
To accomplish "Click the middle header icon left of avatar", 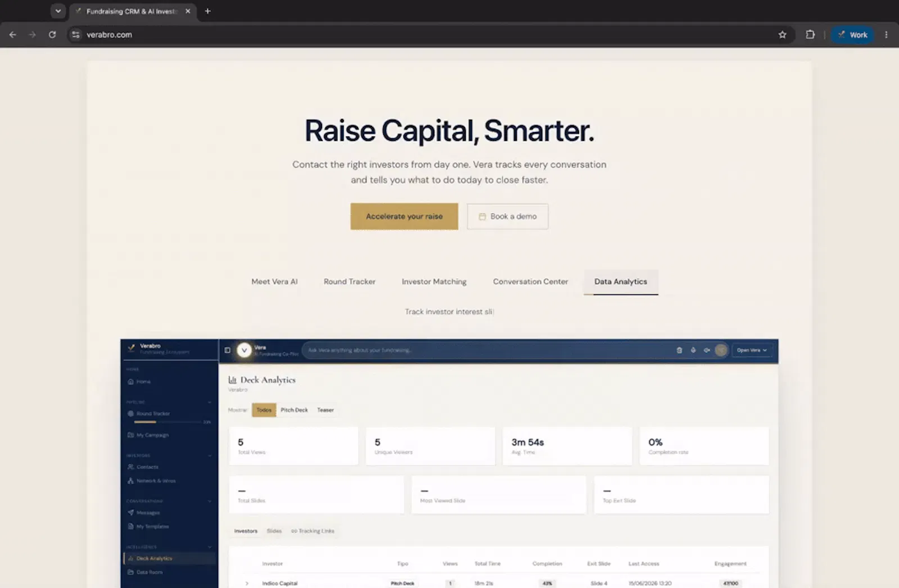I will [x=693, y=350].
